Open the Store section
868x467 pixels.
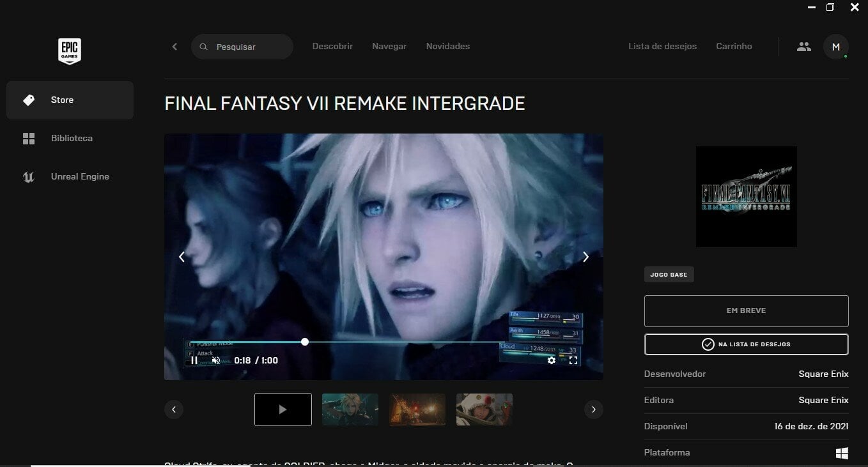(x=70, y=100)
